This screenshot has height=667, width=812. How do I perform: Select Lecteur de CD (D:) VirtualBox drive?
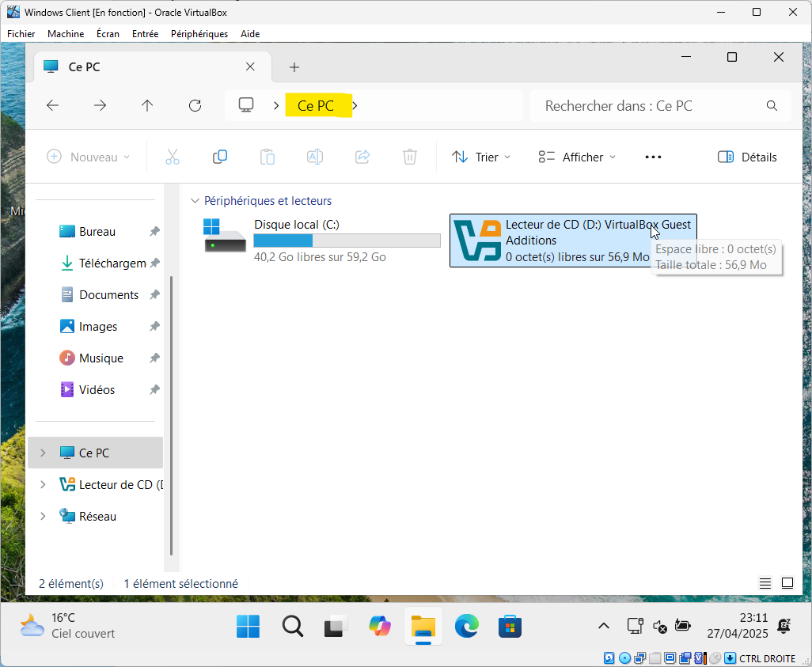pyautogui.click(x=573, y=241)
